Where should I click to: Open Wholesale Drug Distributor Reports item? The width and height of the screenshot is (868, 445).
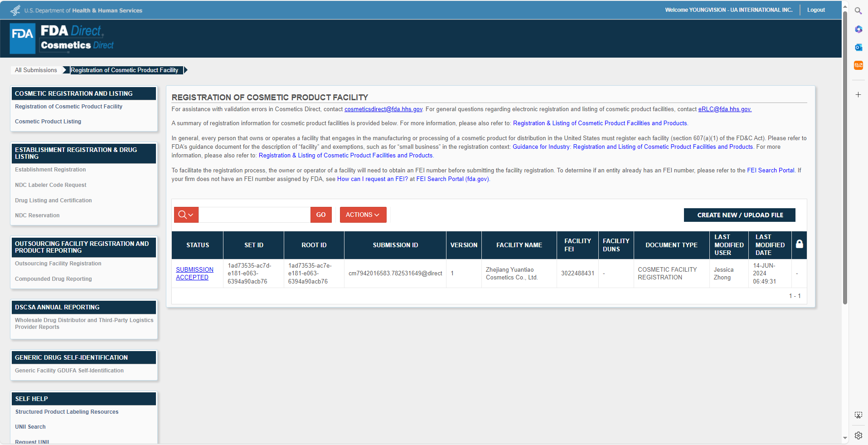tap(84, 323)
